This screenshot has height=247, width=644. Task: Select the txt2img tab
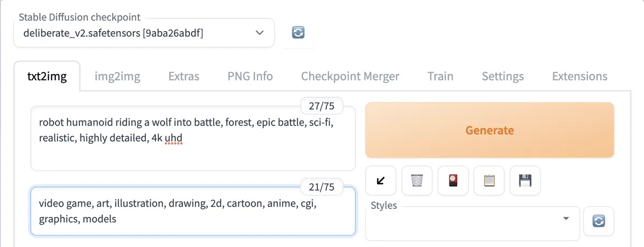pyautogui.click(x=47, y=76)
